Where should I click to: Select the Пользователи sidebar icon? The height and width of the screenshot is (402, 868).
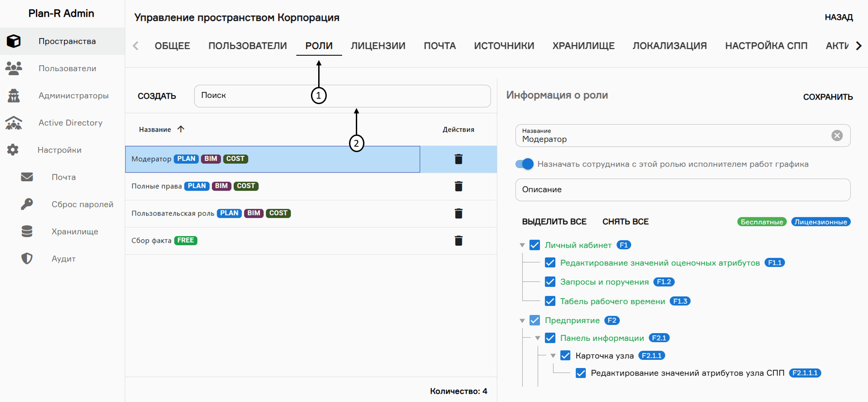[14, 68]
